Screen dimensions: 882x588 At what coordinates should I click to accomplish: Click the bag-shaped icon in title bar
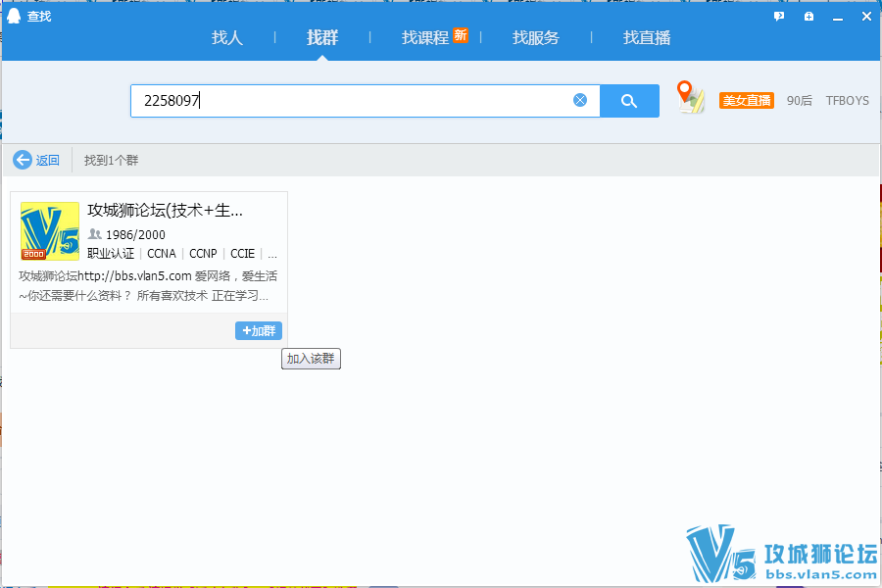pos(808,17)
